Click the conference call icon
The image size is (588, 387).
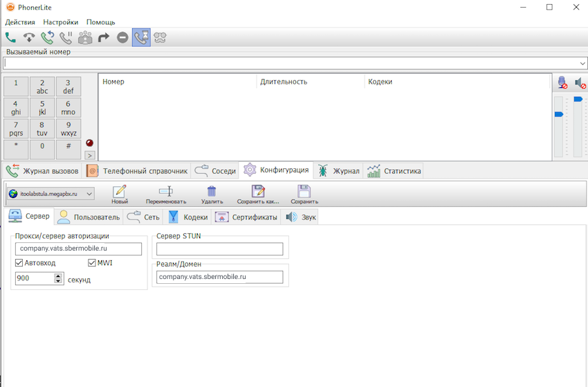[x=85, y=37]
